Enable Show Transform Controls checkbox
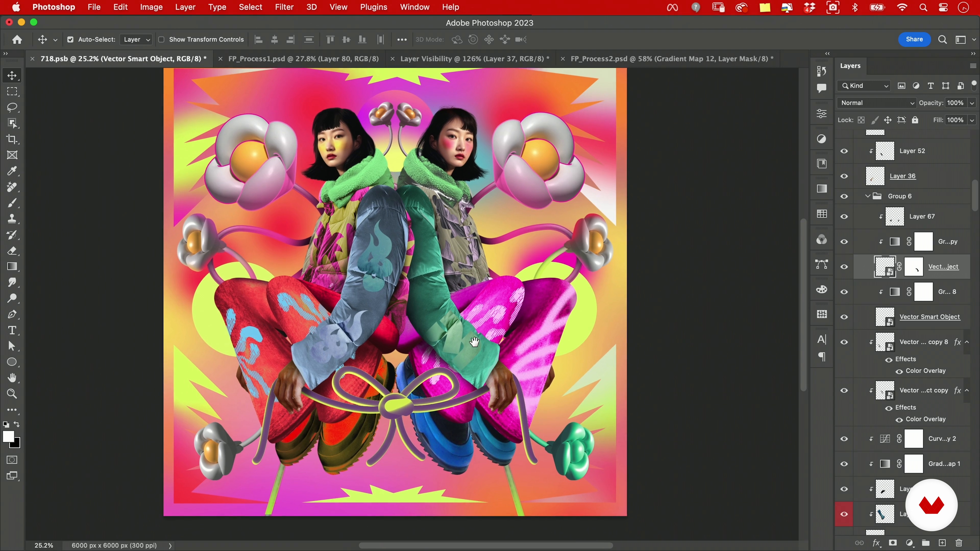980x551 pixels. coord(161,40)
